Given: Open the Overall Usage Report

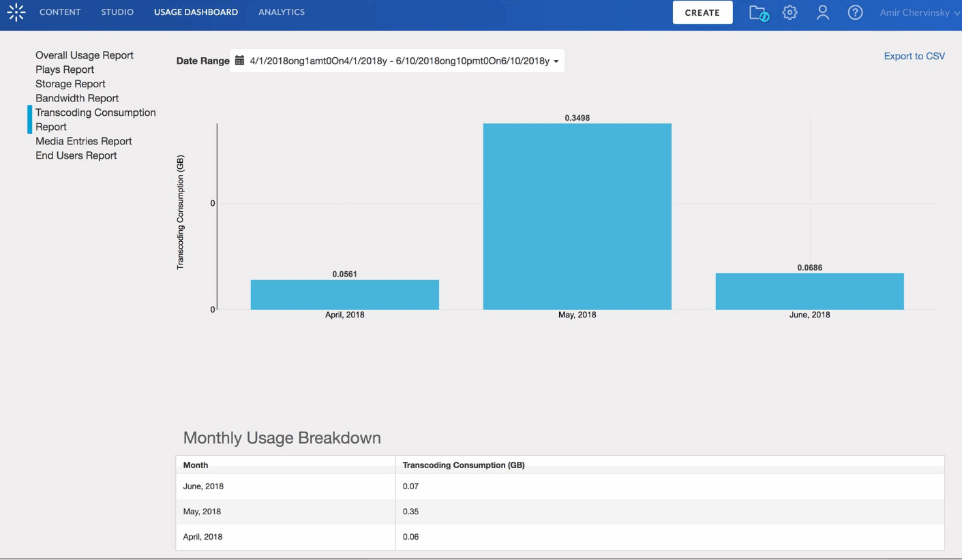Looking at the screenshot, I should click(x=85, y=55).
